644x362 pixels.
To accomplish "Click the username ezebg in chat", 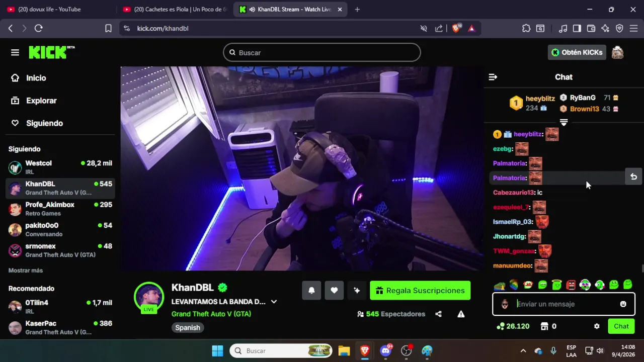I will tap(503, 149).
